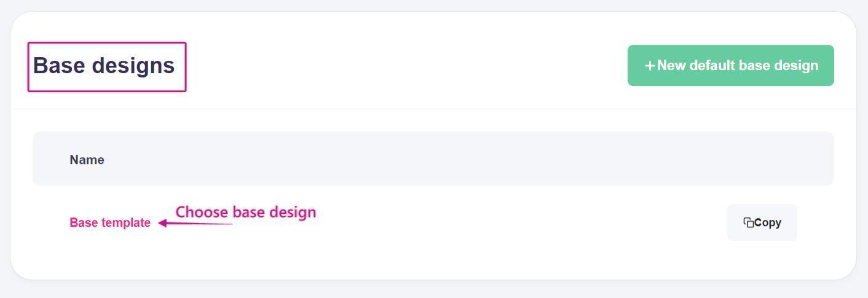868x298 pixels.
Task: Click the word 'template' in Base template
Action: [126, 223]
